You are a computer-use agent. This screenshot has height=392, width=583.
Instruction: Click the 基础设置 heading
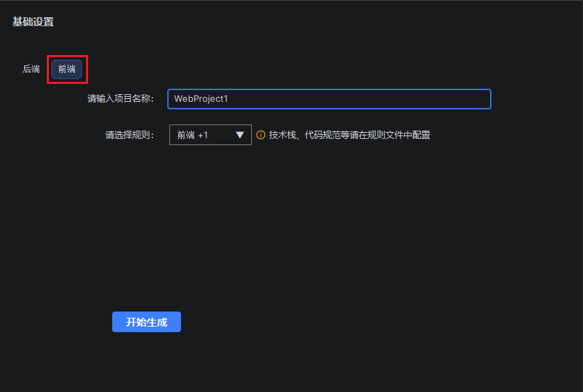point(33,22)
